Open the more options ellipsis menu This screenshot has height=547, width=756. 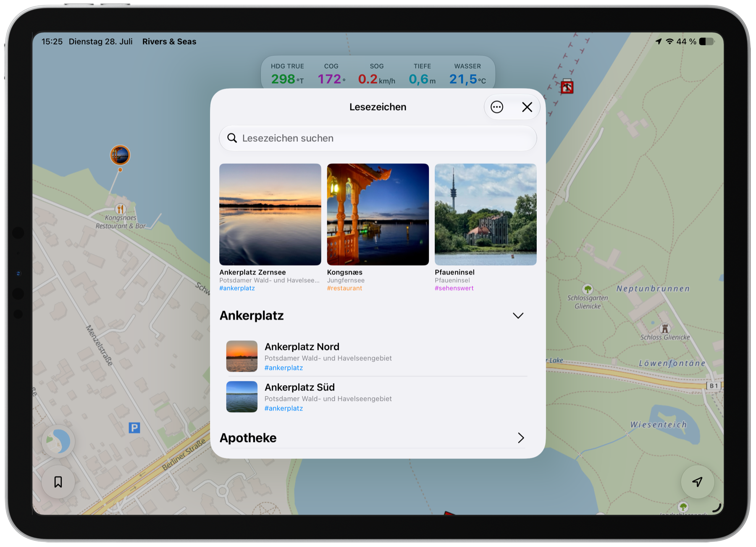tap(497, 107)
